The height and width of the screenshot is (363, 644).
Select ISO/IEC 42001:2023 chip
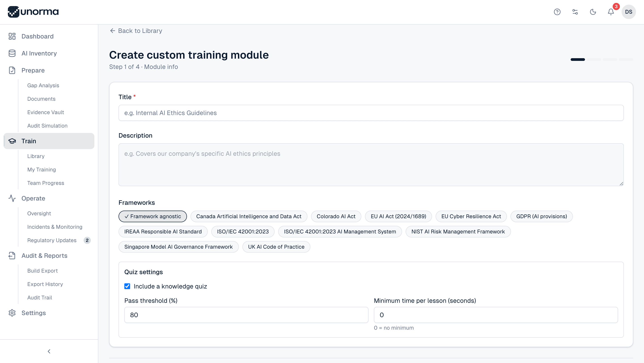point(243,232)
